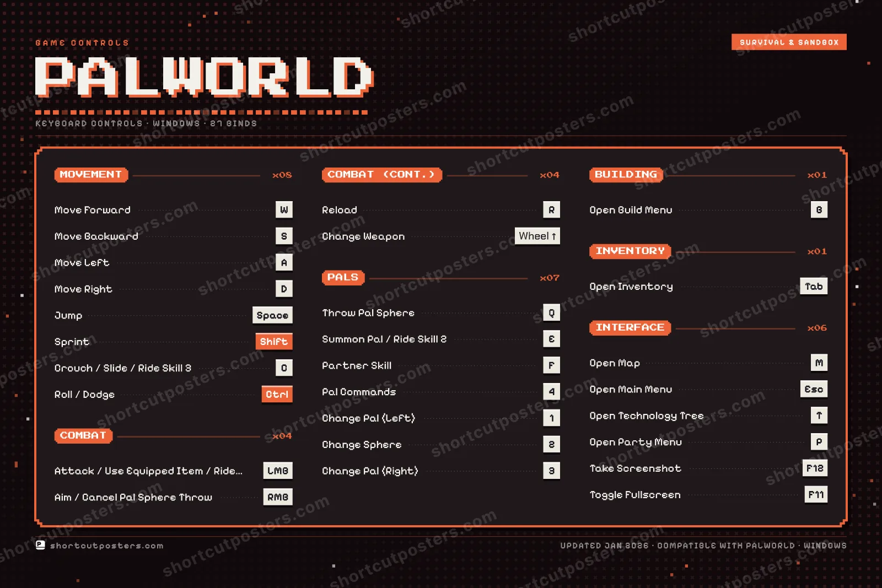Select the COMBAT (CONT.) section header
The width and height of the screenshot is (882, 588).
pyautogui.click(x=381, y=175)
